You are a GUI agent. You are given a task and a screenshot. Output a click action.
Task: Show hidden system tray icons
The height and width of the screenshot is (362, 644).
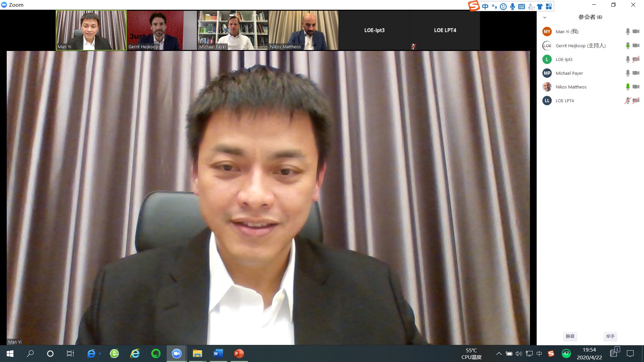tap(499, 354)
